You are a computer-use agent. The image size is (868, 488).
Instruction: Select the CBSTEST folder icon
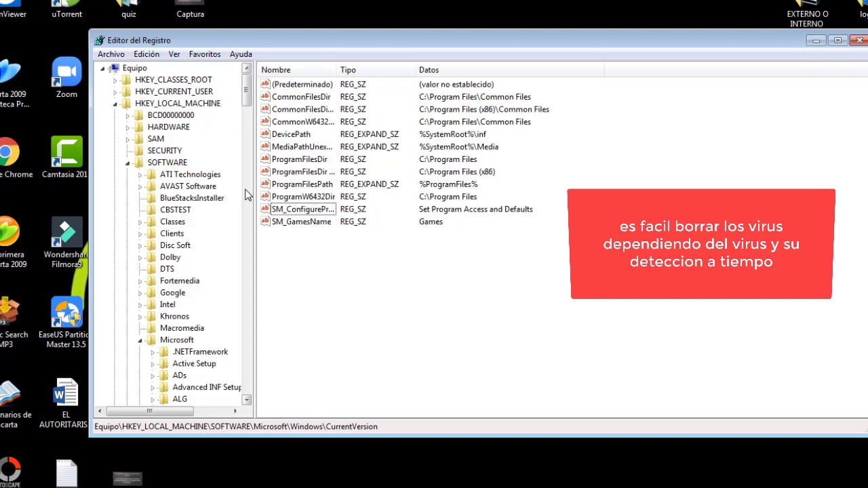tap(151, 209)
